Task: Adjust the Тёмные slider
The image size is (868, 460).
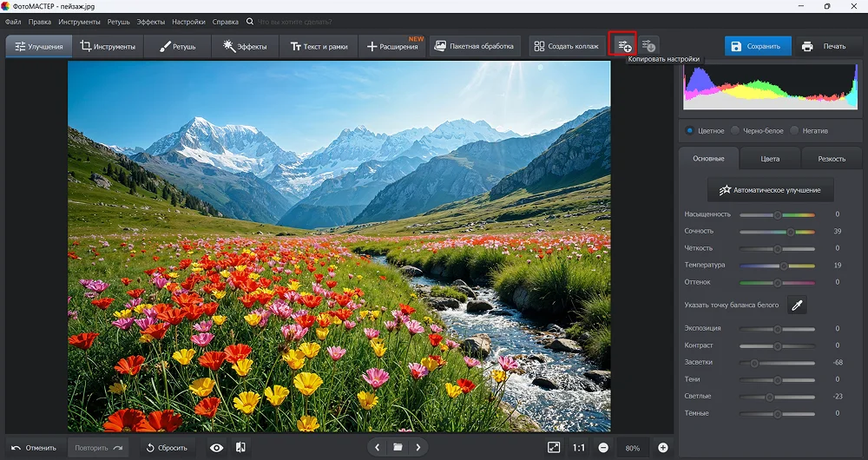Action: (777, 414)
